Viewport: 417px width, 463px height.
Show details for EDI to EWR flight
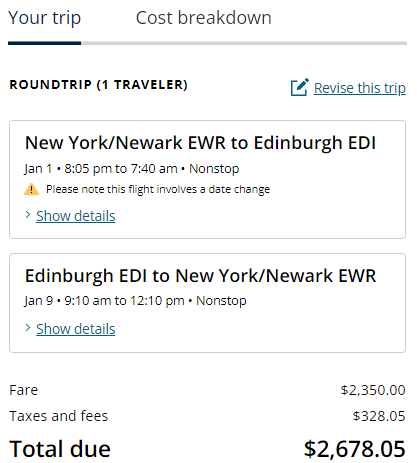76,329
